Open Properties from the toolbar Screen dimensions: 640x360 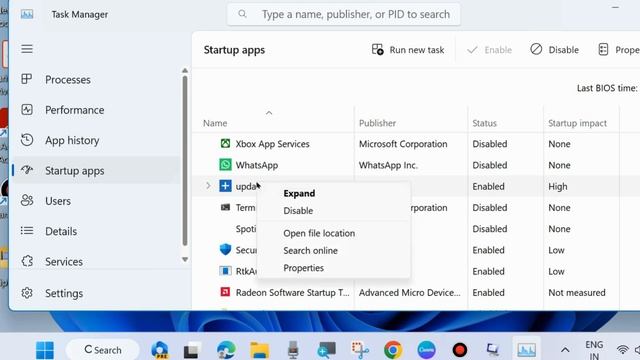pyautogui.click(x=618, y=50)
